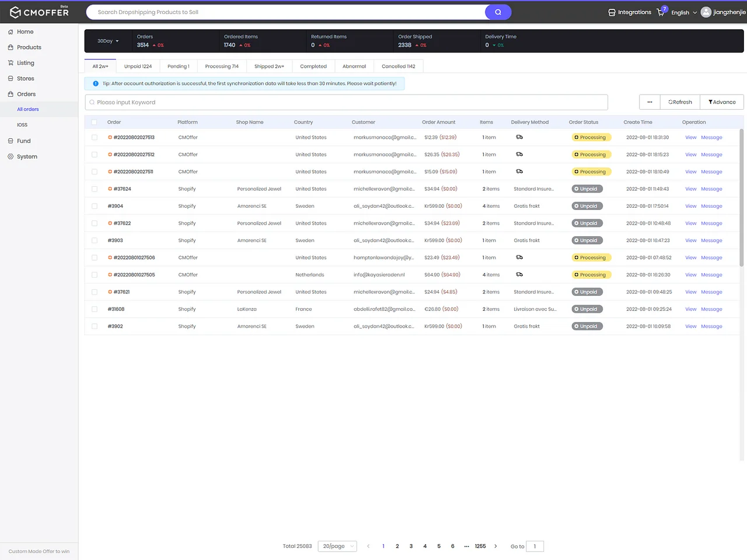The height and width of the screenshot is (560, 747).
Task: Select Products from the left sidebar
Action: (x=29, y=47)
